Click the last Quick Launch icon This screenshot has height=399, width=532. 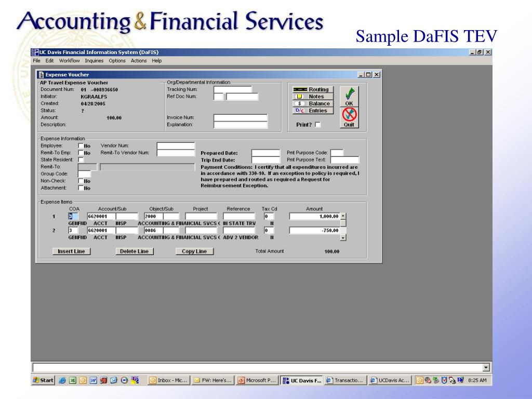point(135,380)
